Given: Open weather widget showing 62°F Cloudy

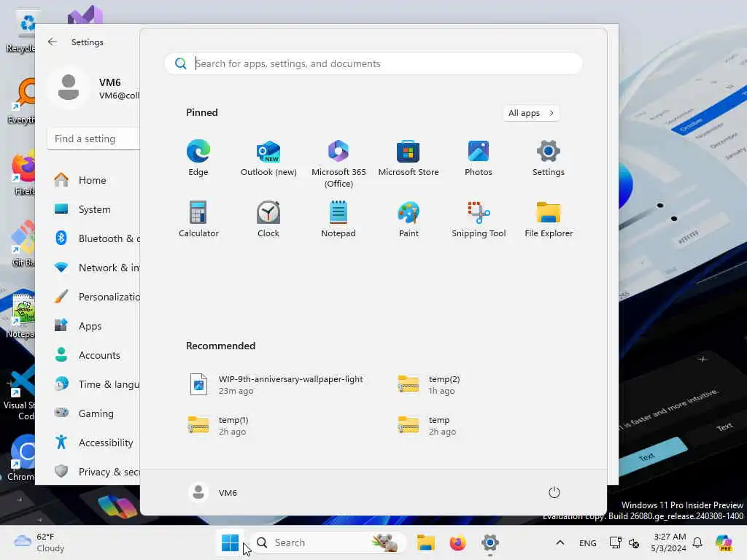Looking at the screenshot, I should point(39,542).
